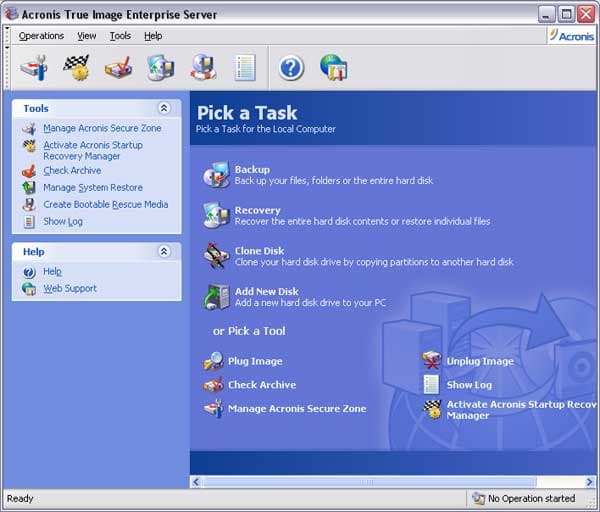Click the Acronis logo in menu bar
The height and width of the screenshot is (512, 600).
pos(572,36)
